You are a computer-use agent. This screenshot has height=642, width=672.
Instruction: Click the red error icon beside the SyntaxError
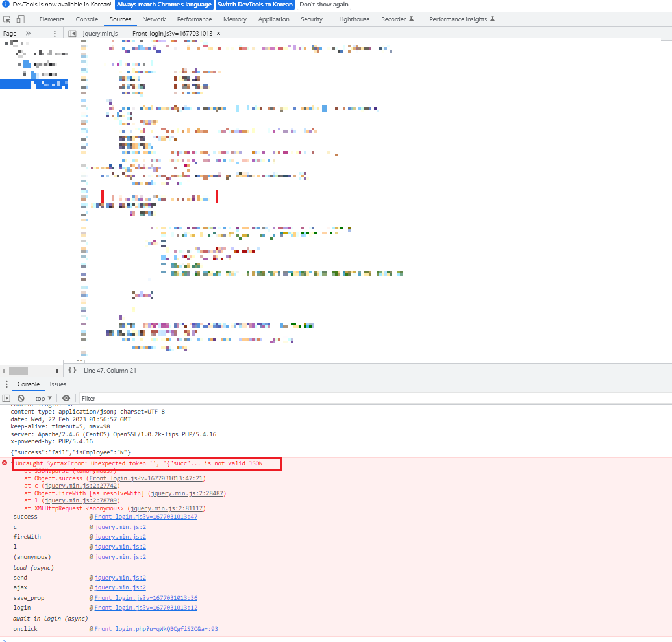(x=5, y=463)
